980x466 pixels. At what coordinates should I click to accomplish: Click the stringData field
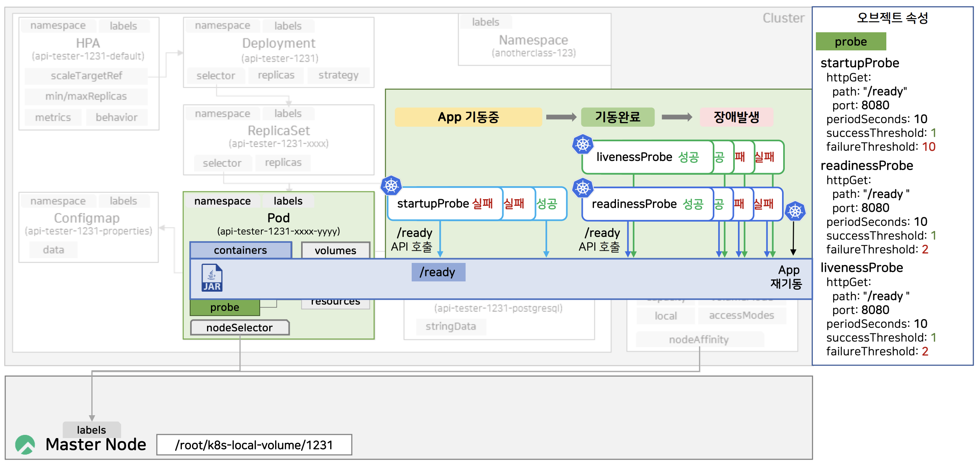click(451, 326)
